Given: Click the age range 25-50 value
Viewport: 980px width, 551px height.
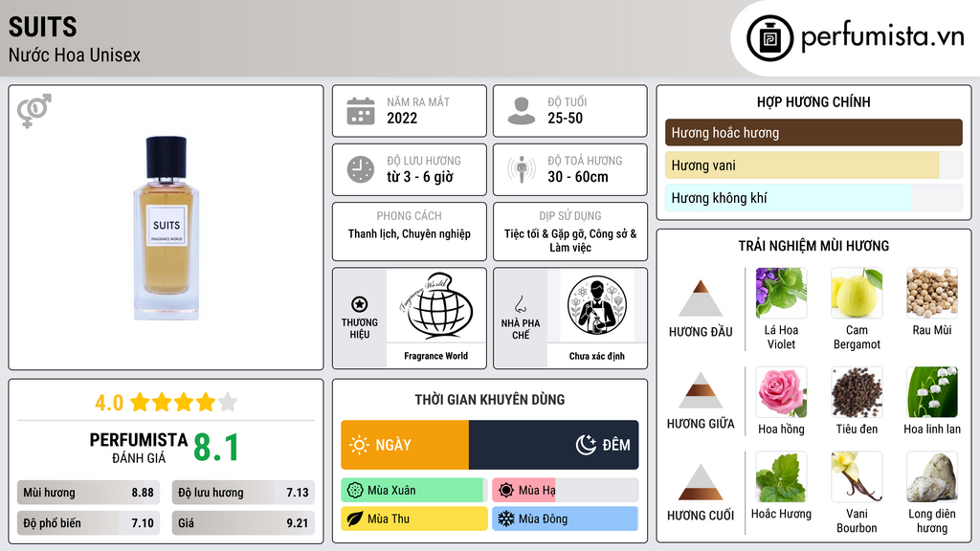Looking at the screenshot, I should click(x=565, y=118).
